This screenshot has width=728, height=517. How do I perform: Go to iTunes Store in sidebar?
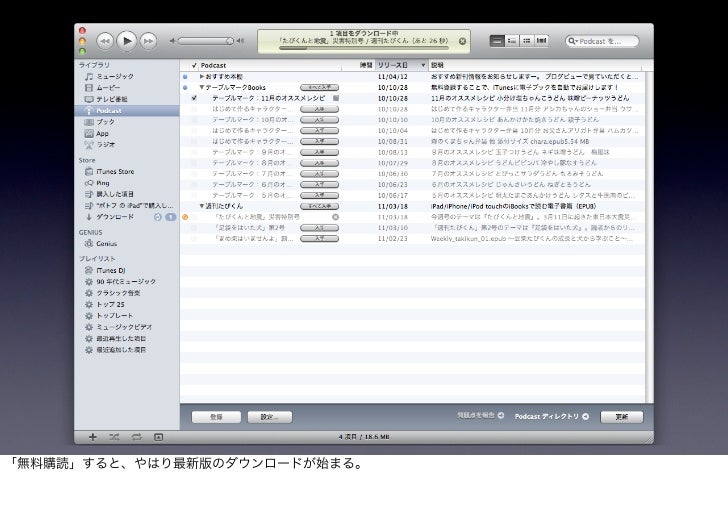click(110, 172)
